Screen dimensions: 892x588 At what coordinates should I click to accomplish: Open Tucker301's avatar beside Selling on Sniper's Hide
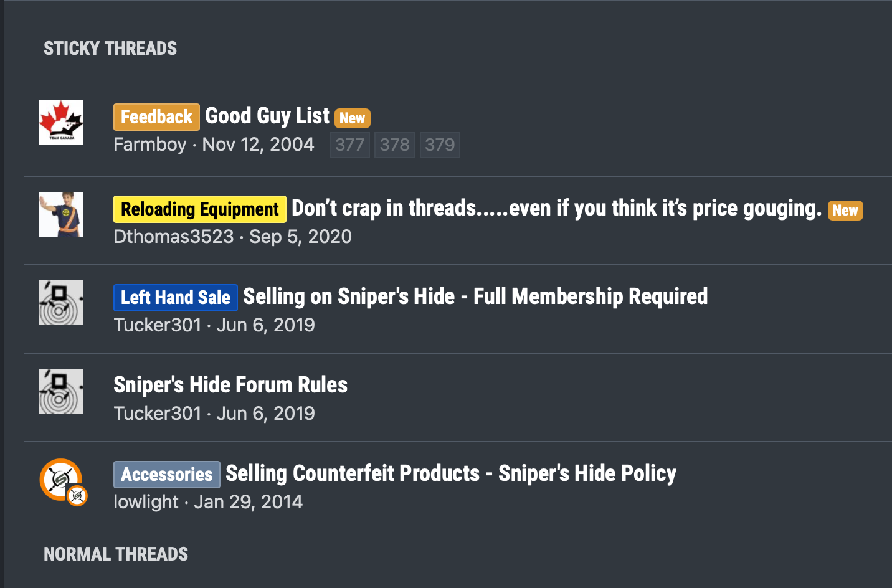61,303
